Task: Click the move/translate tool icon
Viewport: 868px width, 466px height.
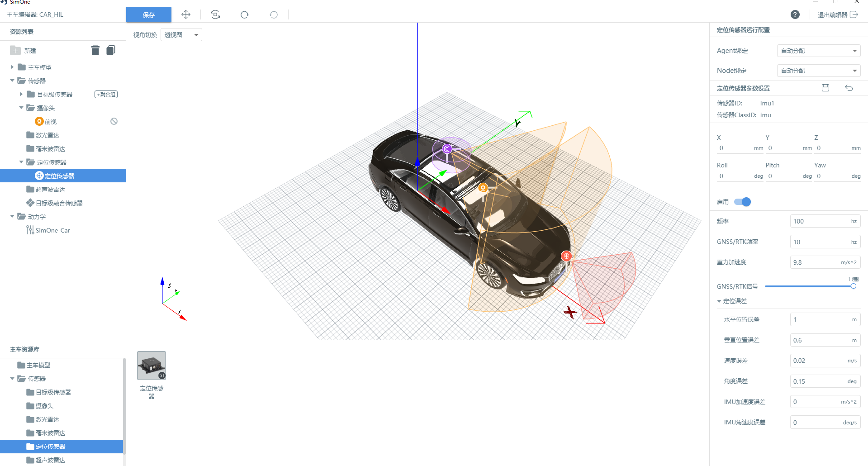Action: (x=186, y=14)
